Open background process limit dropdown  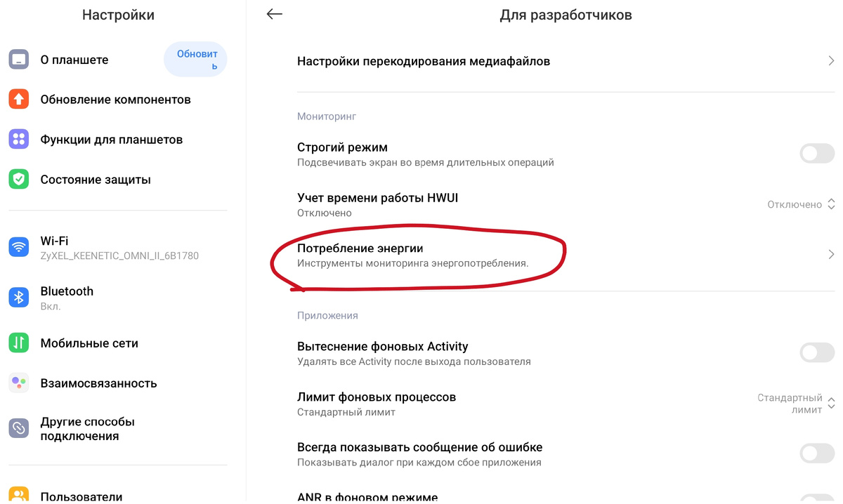(795, 404)
